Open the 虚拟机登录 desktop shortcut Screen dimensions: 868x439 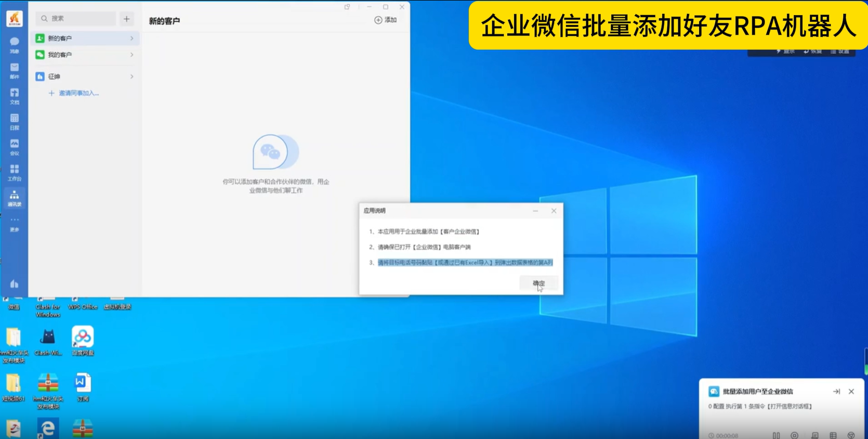click(117, 304)
